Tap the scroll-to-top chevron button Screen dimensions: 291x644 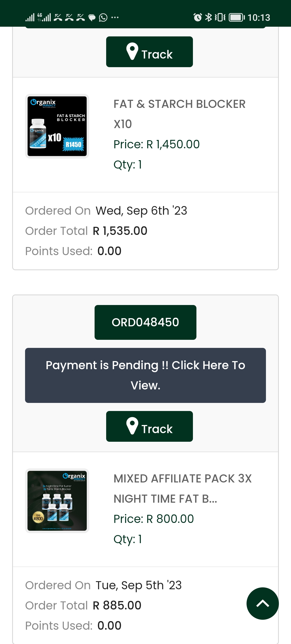tap(262, 603)
